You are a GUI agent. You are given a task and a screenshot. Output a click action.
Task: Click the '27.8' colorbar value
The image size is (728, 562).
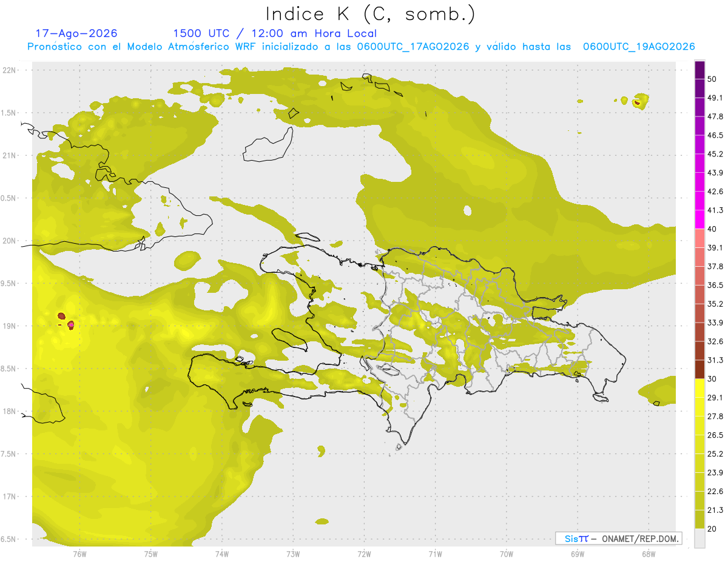click(715, 416)
